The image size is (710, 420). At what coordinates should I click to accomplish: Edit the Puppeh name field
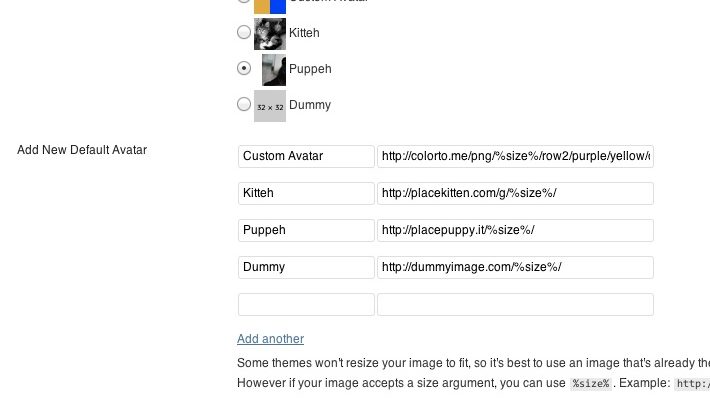pos(306,230)
